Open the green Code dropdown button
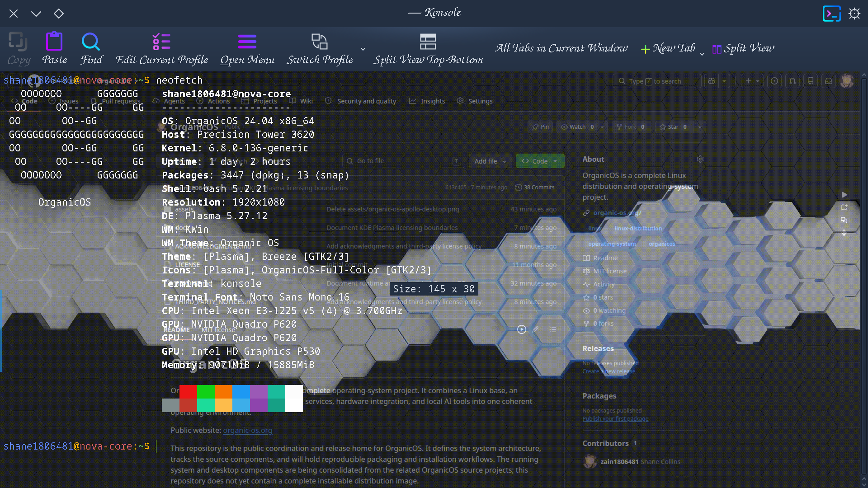This screenshot has height=488, width=868. [x=540, y=161]
